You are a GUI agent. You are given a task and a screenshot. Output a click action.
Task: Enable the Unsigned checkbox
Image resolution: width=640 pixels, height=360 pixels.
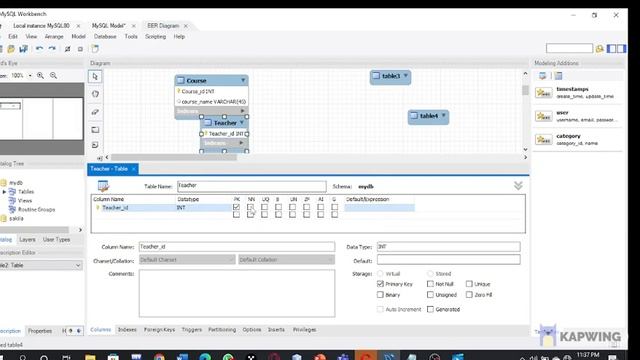pyautogui.click(x=430, y=294)
